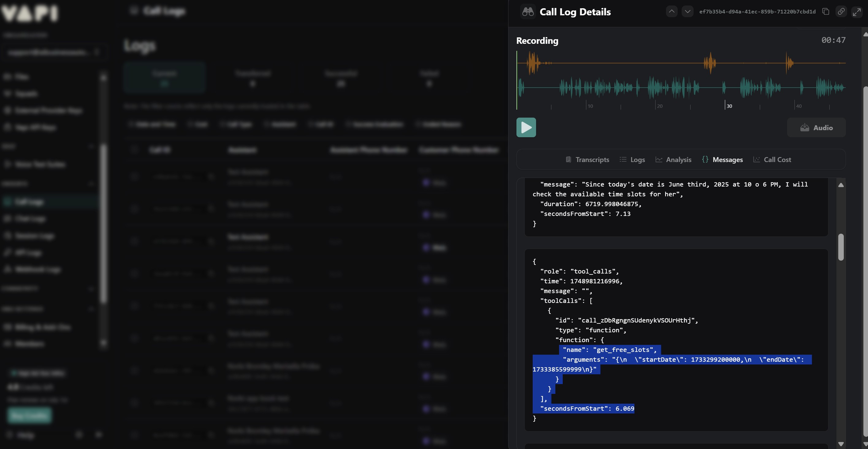The height and width of the screenshot is (449, 868).
Task: Click the binoculars Call Log Details icon
Action: tap(528, 12)
